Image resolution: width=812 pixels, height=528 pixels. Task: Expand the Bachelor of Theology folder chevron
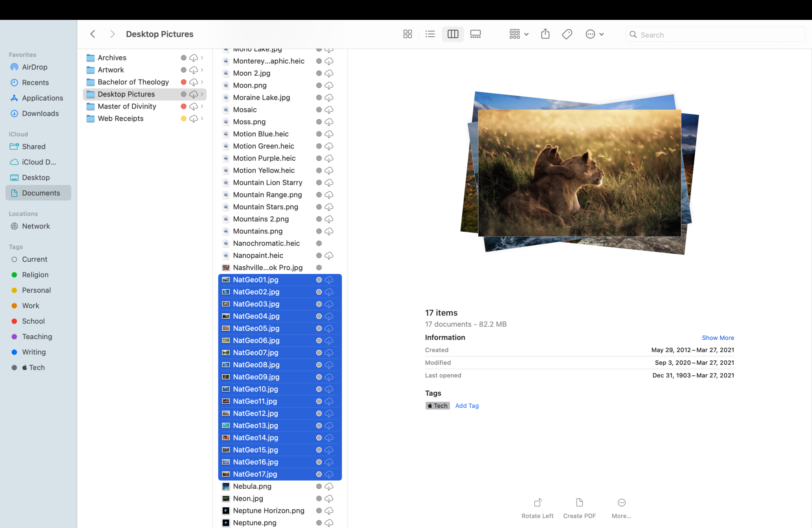coord(202,82)
